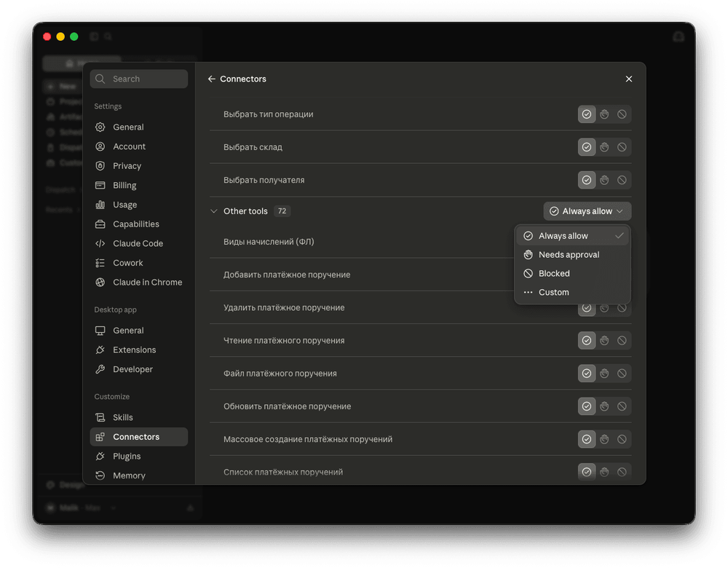728x568 pixels.
Task: Collapse the Other tools section chevron
Action: [213, 211]
